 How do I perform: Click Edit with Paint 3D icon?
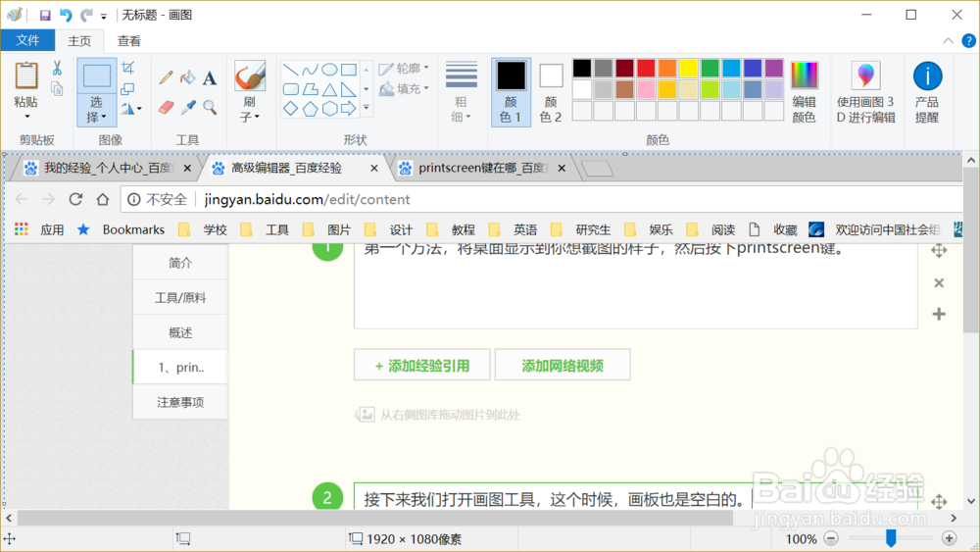(865, 75)
